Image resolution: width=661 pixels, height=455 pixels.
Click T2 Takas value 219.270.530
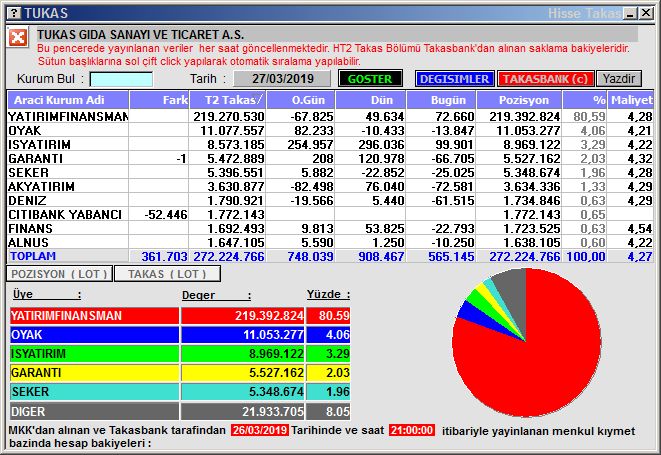229,116
